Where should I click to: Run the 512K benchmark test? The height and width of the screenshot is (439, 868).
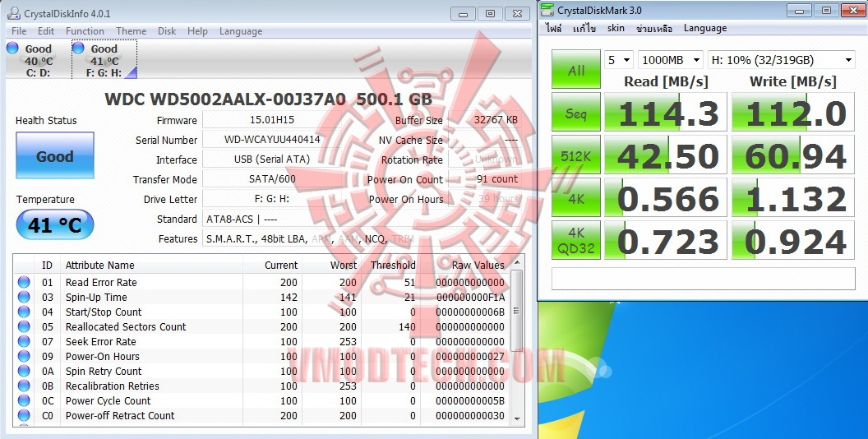tap(576, 155)
